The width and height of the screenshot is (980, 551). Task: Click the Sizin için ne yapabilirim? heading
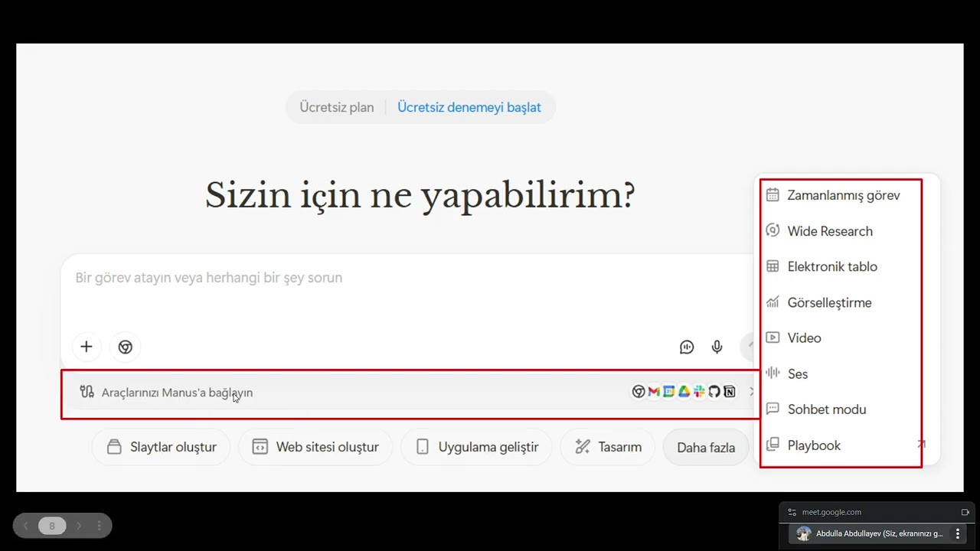tap(420, 195)
